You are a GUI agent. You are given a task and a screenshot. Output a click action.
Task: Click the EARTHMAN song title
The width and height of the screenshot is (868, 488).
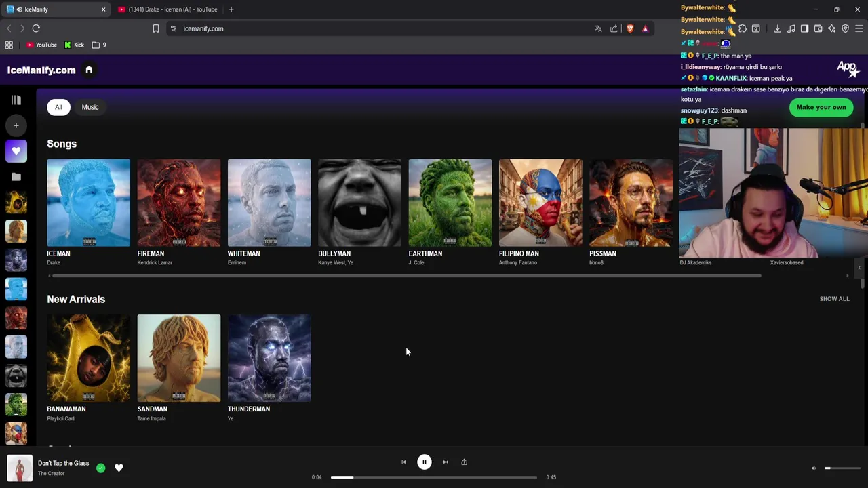click(x=425, y=253)
